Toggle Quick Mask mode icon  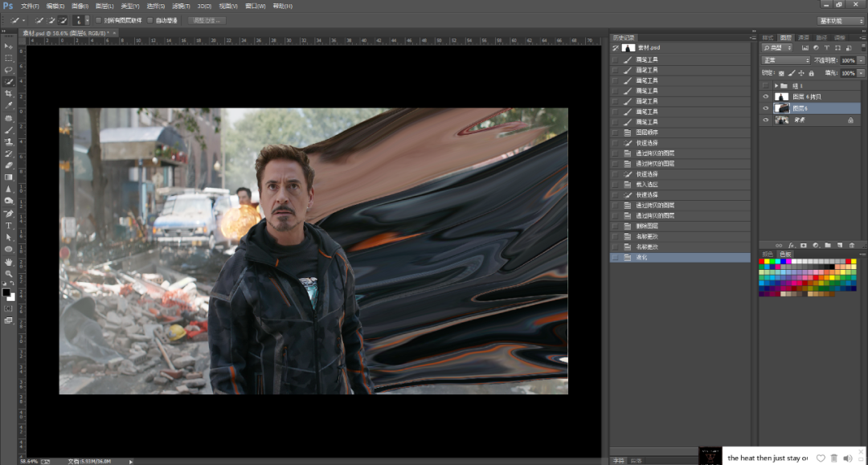(x=8, y=308)
